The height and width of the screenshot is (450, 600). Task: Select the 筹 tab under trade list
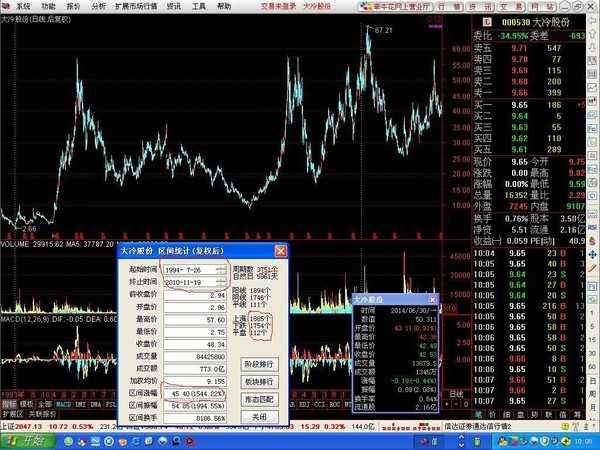click(577, 414)
